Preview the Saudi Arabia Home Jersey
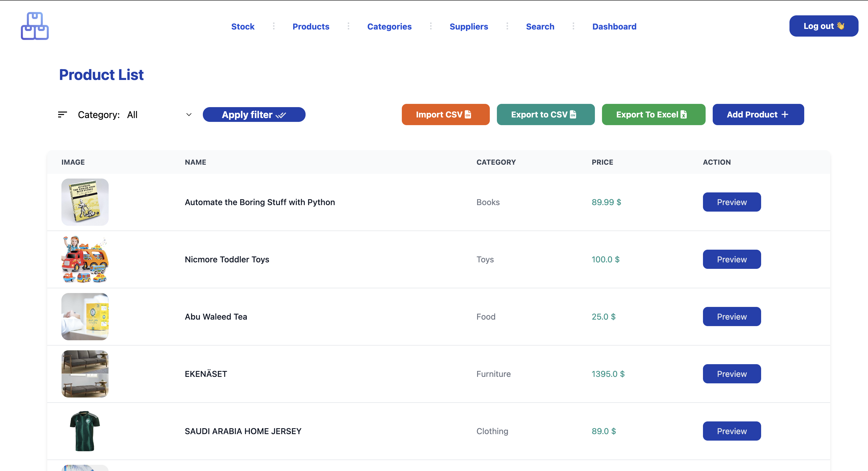The image size is (868, 471). [732, 431]
